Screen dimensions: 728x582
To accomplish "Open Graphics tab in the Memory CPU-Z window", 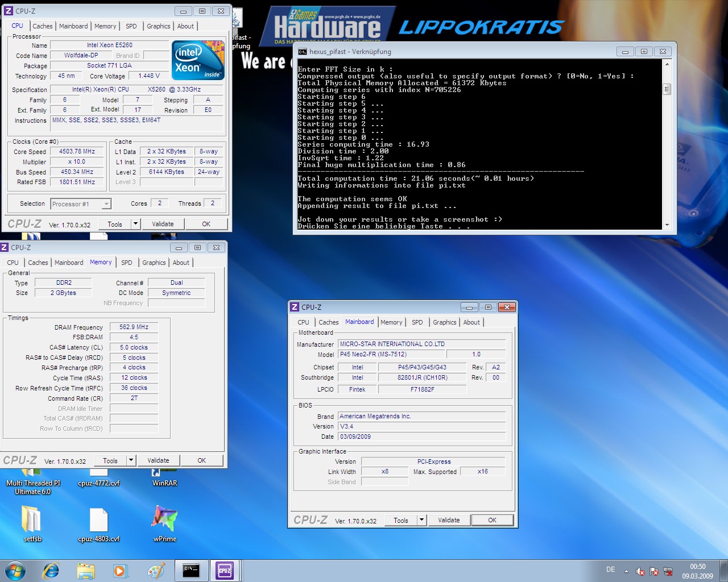I will [x=154, y=263].
